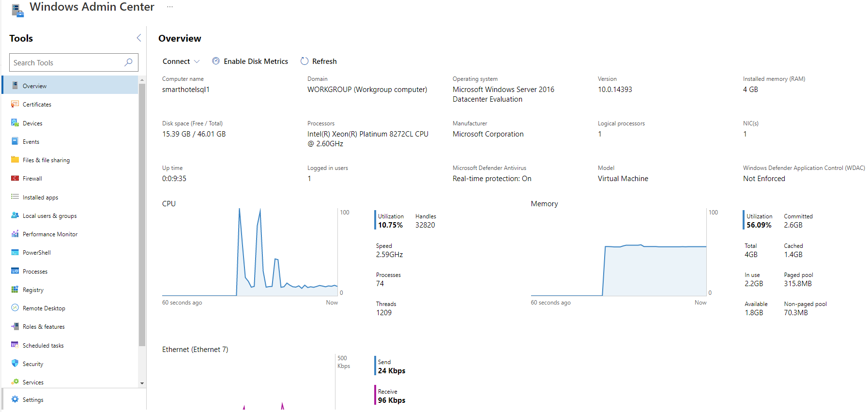Image resolution: width=868 pixels, height=412 pixels.
Task: Open the ellipsis menu beside Windows Admin Center
Action: pos(170,7)
